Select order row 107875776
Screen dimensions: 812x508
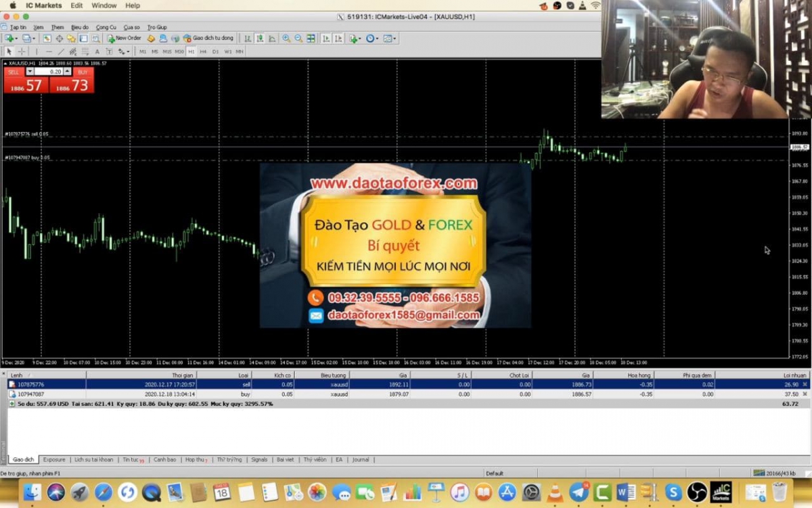tap(407, 384)
